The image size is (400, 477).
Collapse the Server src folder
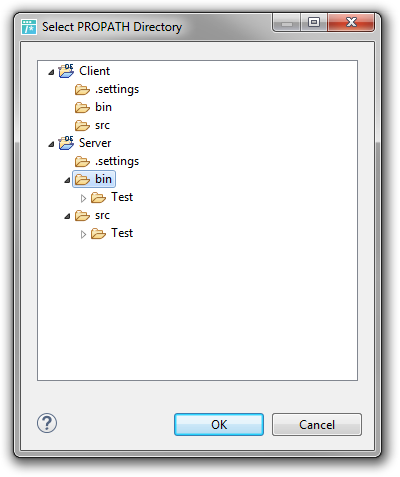(x=67, y=216)
